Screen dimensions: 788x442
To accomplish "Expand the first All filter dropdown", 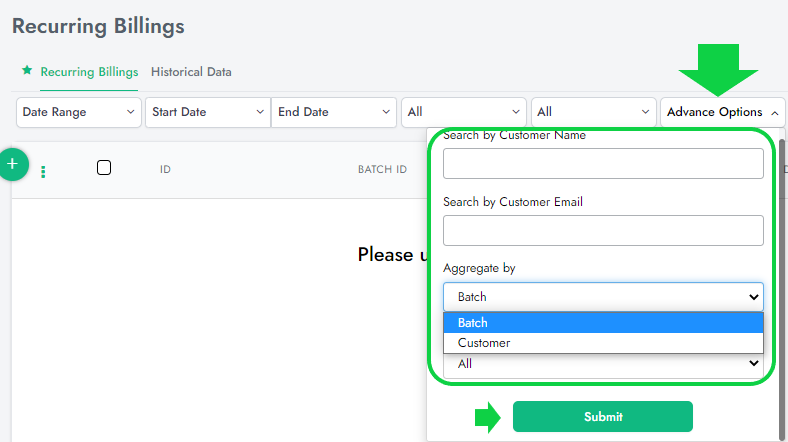I will tap(463, 112).
